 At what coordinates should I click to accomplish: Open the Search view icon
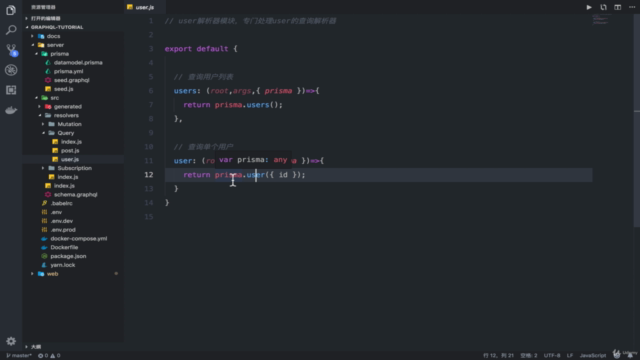(x=11, y=30)
